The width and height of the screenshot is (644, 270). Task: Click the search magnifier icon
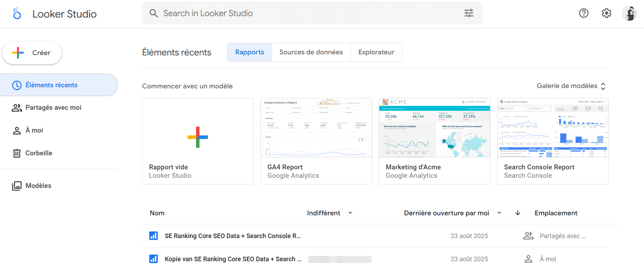(153, 13)
